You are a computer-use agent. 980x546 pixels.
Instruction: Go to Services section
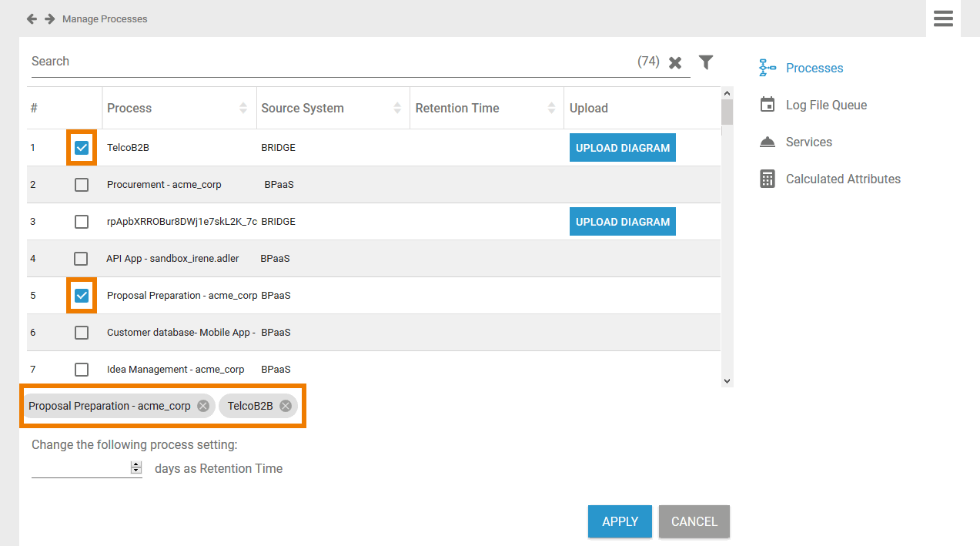[808, 142]
